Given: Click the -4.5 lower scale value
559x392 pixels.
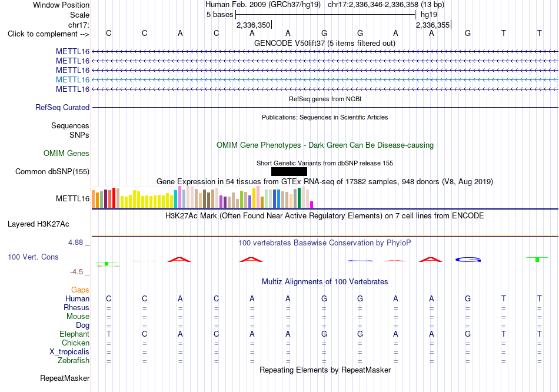Looking at the screenshot, I should (x=76, y=272).
